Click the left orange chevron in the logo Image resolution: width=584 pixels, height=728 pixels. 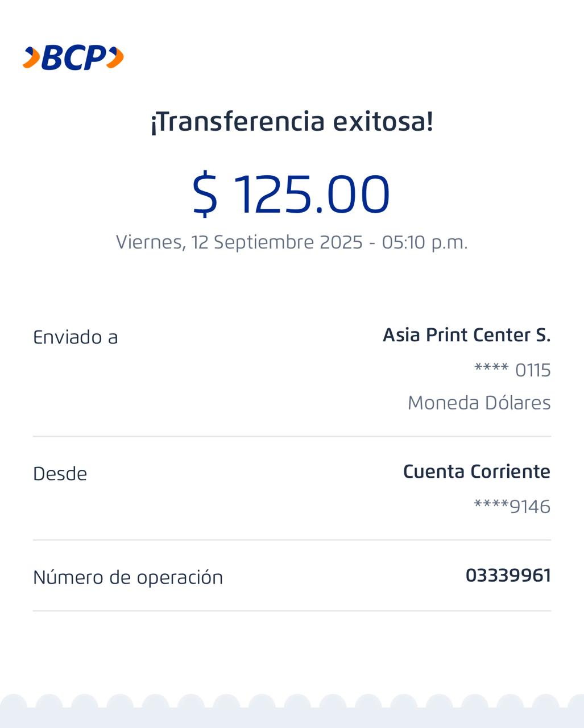[32, 57]
